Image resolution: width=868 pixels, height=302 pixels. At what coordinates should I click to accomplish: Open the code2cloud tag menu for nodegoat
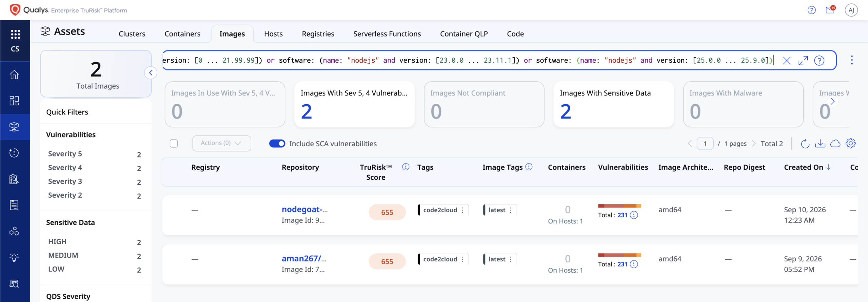[462, 210]
